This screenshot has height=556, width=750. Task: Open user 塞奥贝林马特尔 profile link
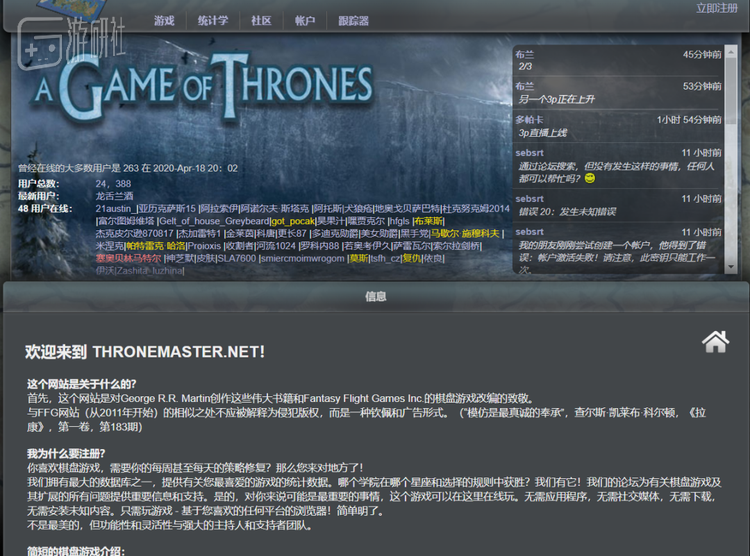click(x=128, y=258)
